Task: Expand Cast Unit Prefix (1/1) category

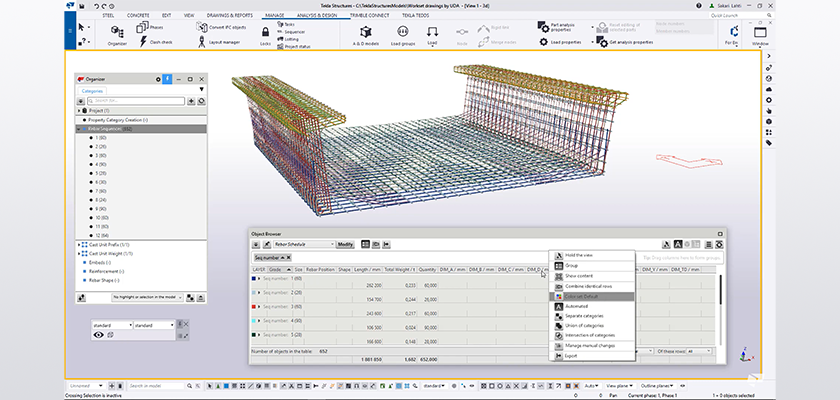Action: (x=79, y=245)
